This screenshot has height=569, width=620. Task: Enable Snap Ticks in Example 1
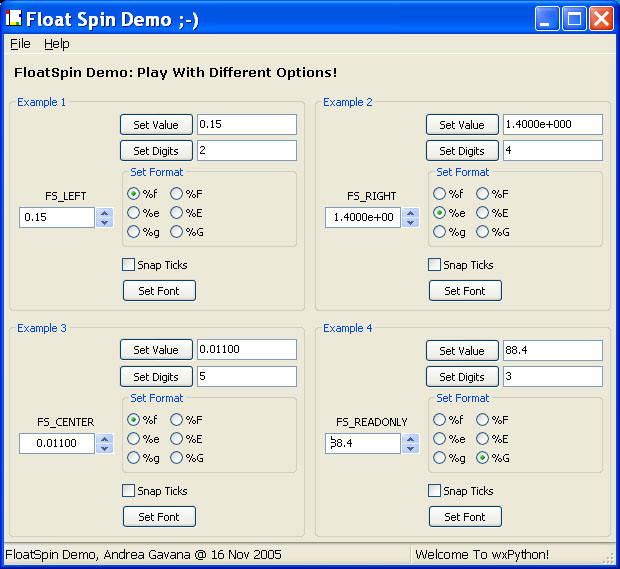(x=128, y=265)
